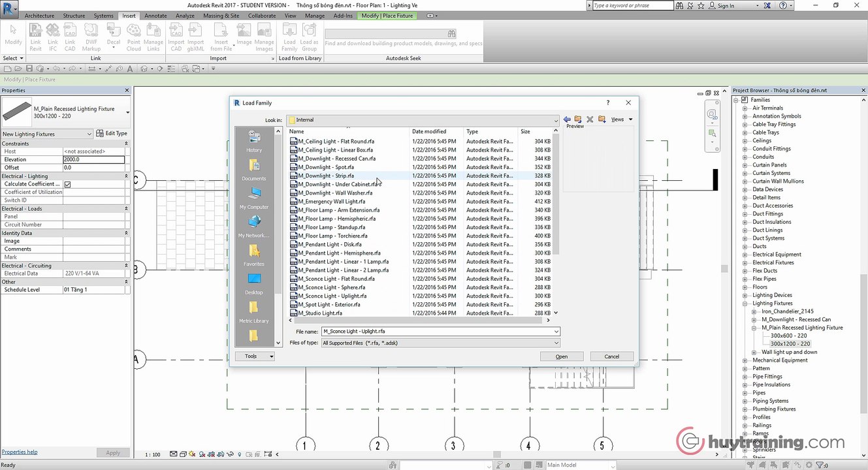Expand the Electrical Equipment tree node
Screen dimensions: 868x470
pos(745,255)
